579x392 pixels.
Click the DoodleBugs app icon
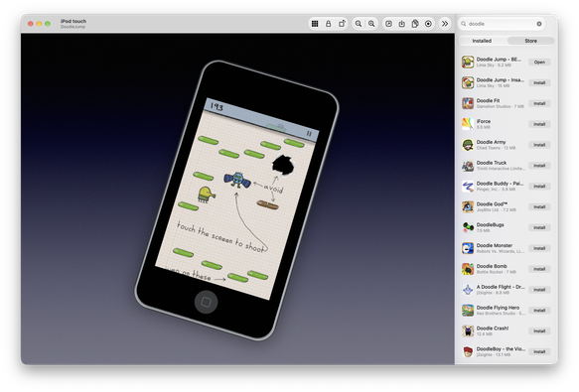point(468,227)
